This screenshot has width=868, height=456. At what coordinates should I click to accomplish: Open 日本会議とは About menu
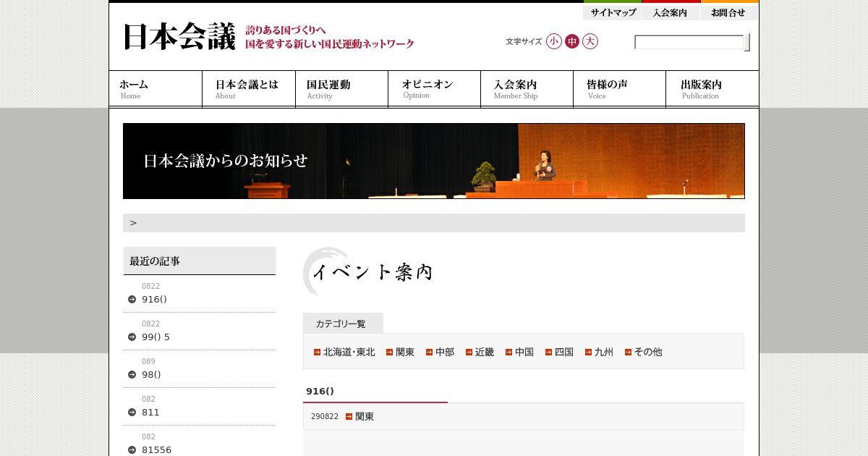point(249,89)
